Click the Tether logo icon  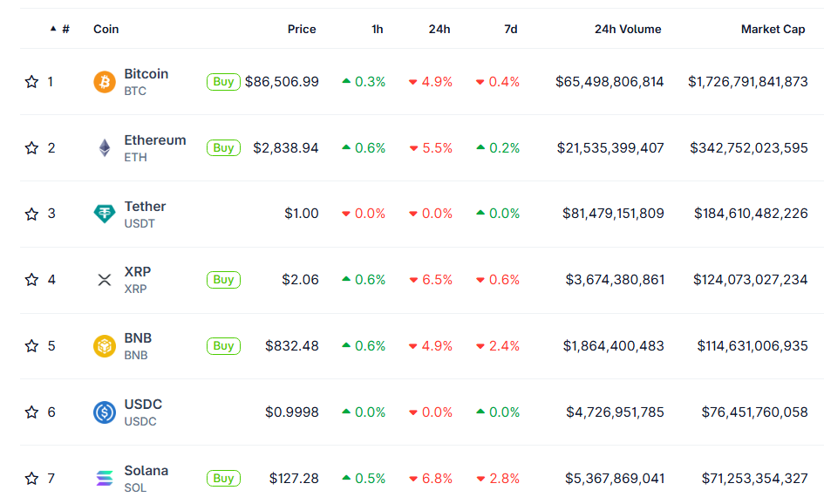[x=105, y=214]
